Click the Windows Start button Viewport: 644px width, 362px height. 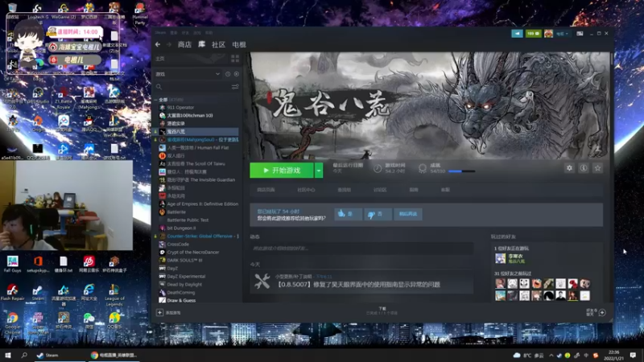tap(8, 355)
